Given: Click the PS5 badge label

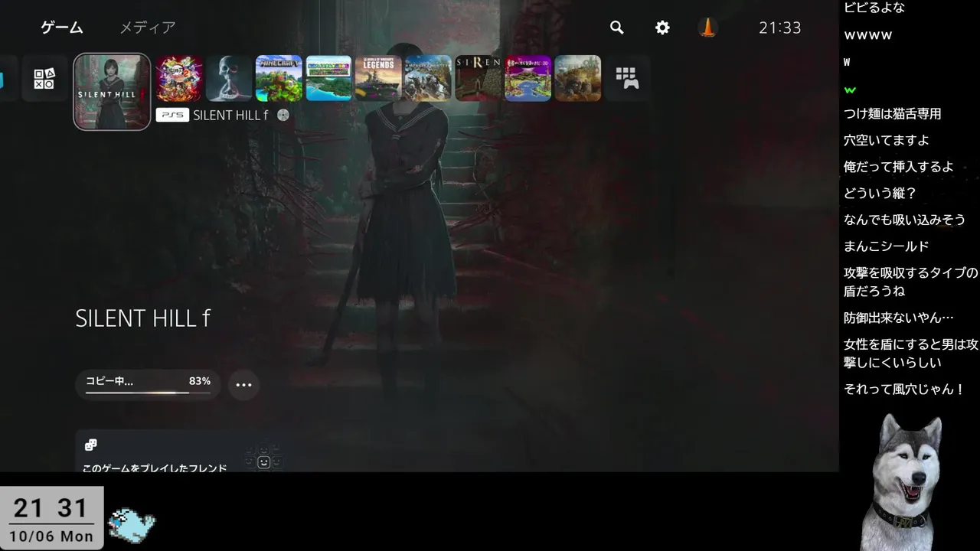Looking at the screenshot, I should tap(172, 115).
